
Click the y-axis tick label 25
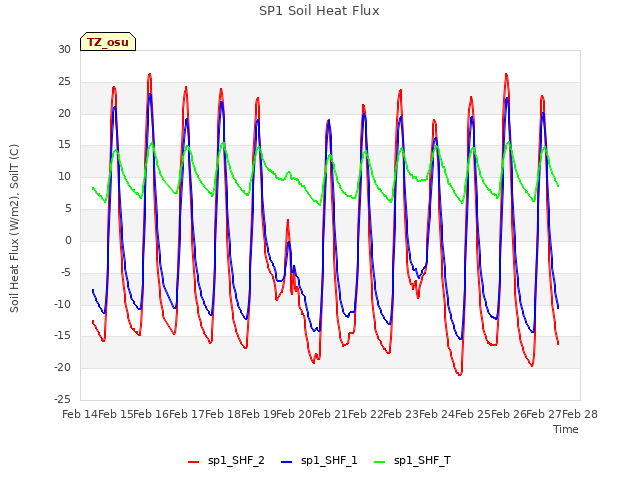pos(64,82)
